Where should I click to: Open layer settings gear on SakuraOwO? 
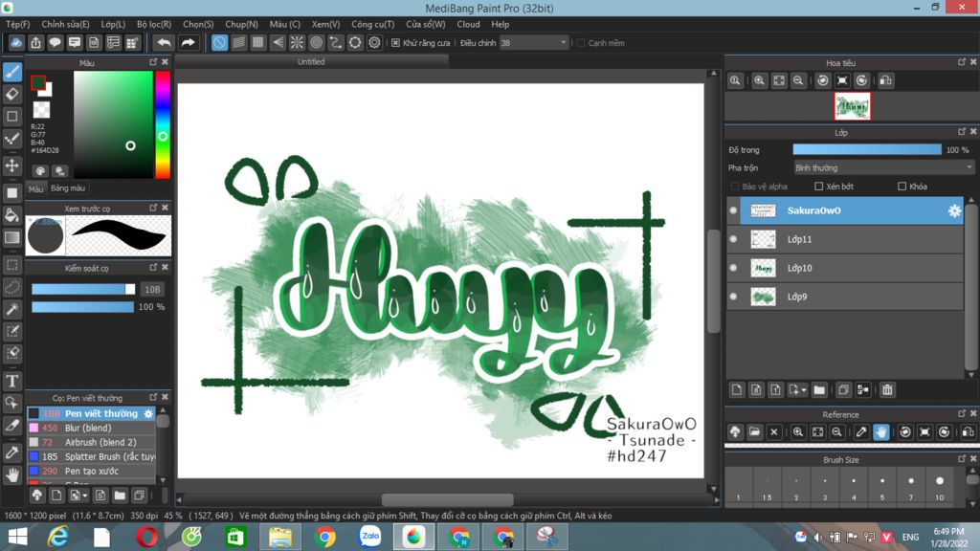pos(954,210)
